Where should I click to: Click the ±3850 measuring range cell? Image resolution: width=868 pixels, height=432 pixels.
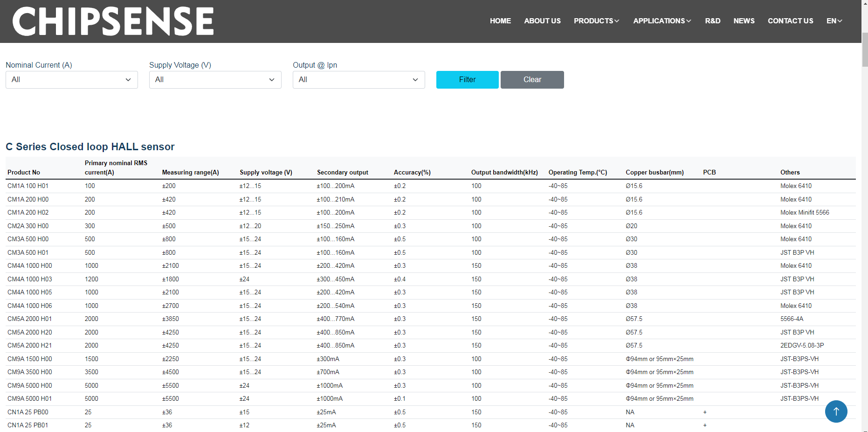[x=170, y=319]
